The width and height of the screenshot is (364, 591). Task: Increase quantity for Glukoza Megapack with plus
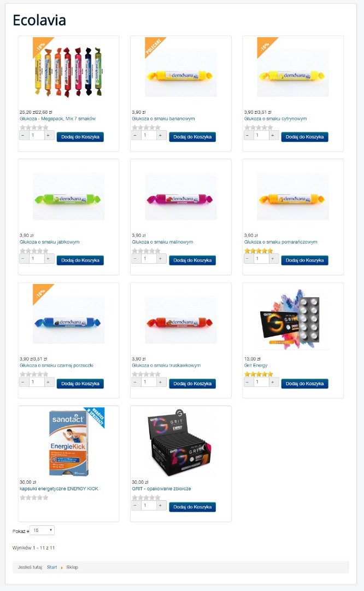point(48,135)
